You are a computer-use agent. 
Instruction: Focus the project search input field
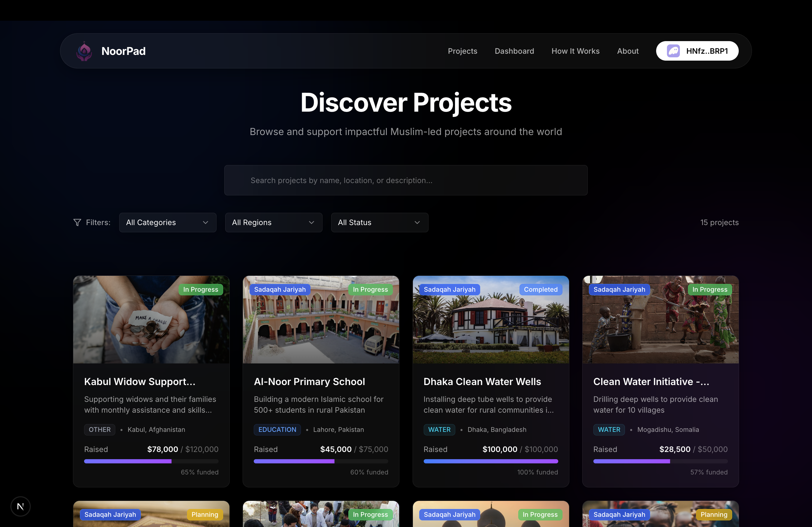[406, 180]
